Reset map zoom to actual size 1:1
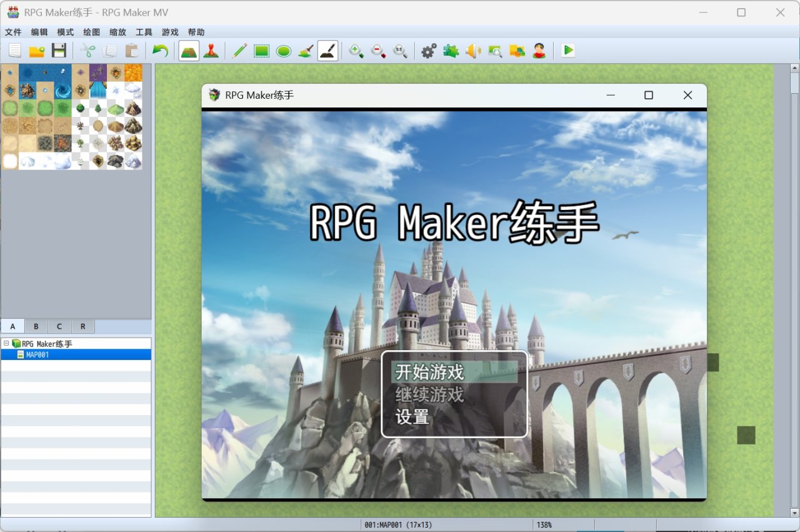The height and width of the screenshot is (532, 800). (400, 51)
